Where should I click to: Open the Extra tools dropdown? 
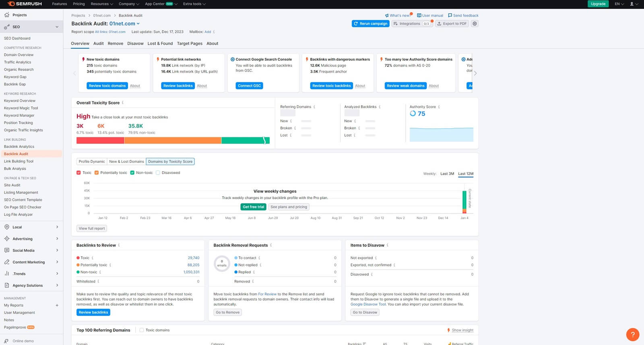point(194,4)
